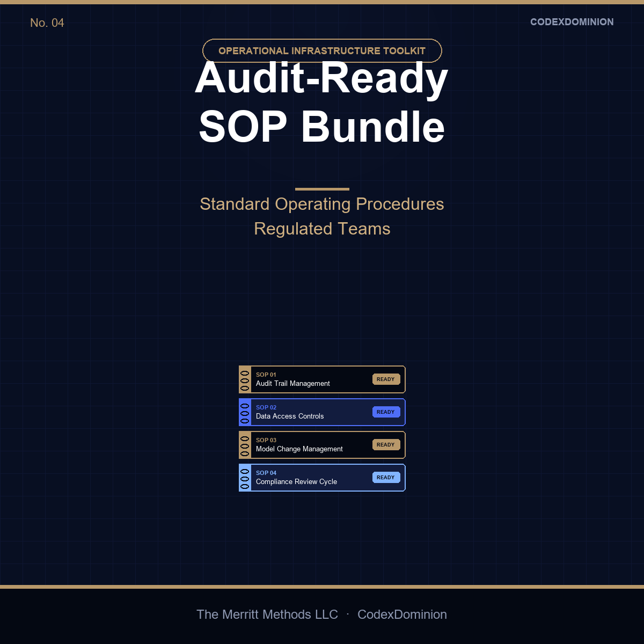Click the binder rings on SOP 03 card
644x644 pixels.
[x=245, y=445]
